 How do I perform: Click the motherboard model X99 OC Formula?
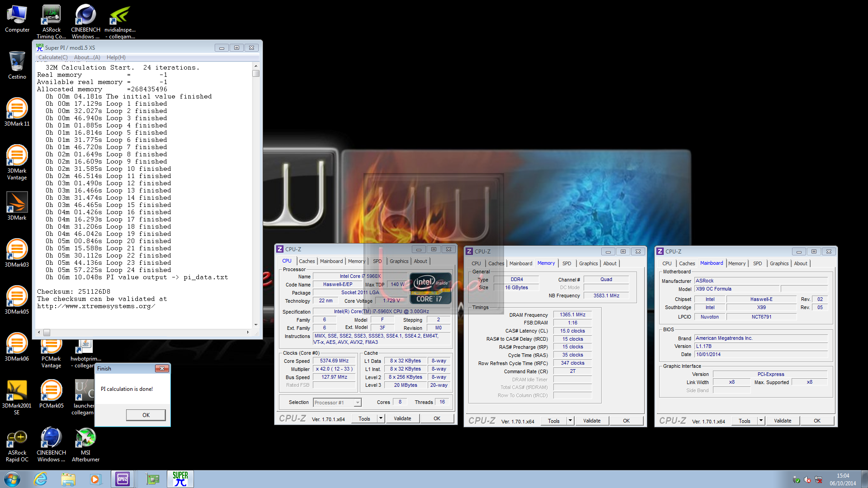[737, 289]
